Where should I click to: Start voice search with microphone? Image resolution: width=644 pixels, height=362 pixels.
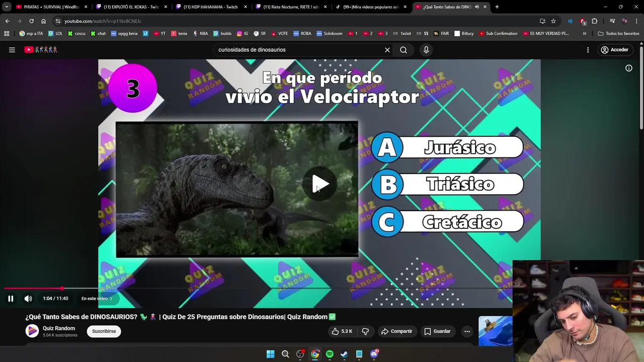click(x=426, y=50)
